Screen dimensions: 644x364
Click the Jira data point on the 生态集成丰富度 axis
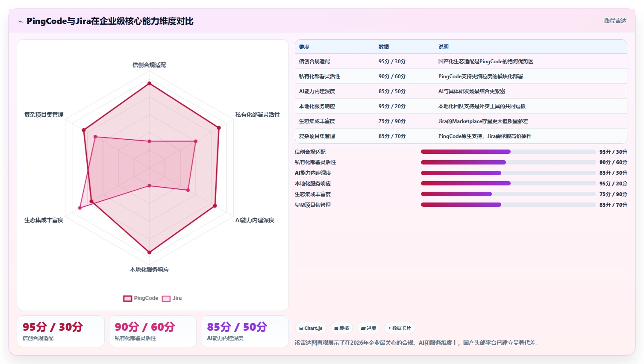(80, 208)
